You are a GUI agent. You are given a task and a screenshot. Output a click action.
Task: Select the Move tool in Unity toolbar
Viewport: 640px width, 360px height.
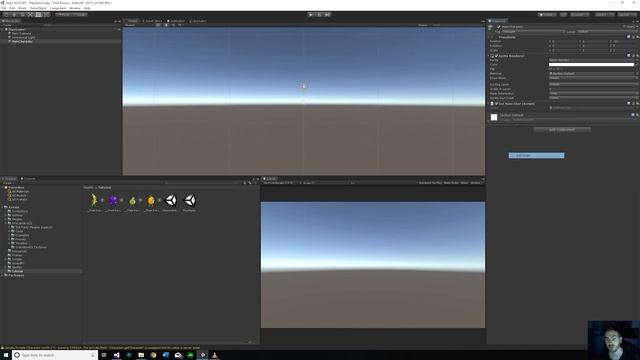[14, 15]
